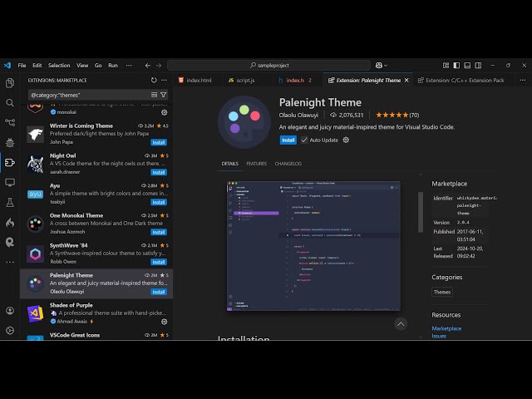The height and width of the screenshot is (399, 532).
Task: Open the Explorer view in activity bar
Action: 10,83
